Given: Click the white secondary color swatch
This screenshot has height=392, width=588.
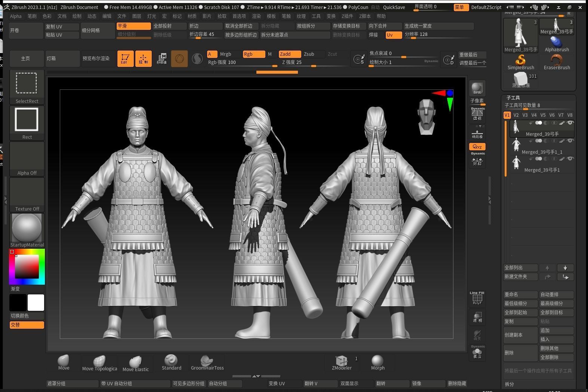Looking at the screenshot, I should tap(36, 303).
